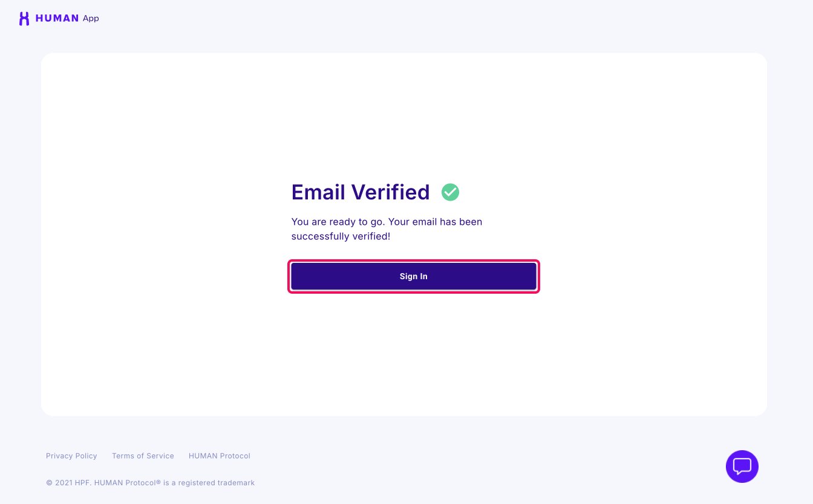
Task: Click the word "Service" in footer links
Action: (160, 456)
